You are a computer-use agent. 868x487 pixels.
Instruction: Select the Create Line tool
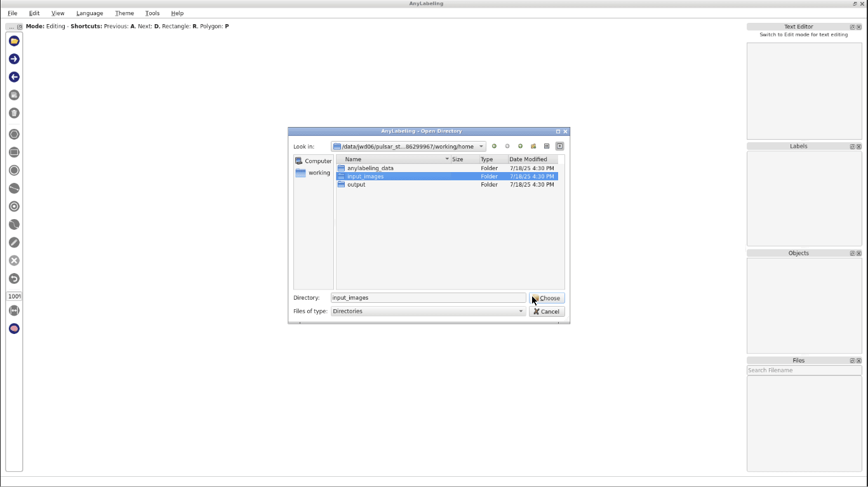14,189
